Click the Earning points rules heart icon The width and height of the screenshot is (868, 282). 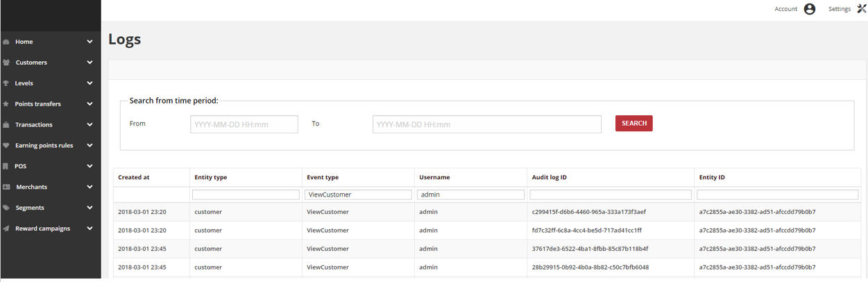[6, 146]
